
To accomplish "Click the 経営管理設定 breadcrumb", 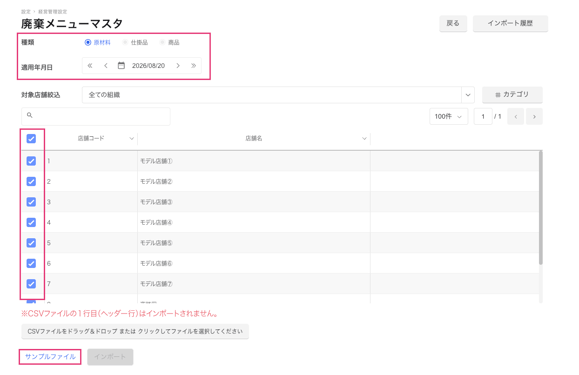I will 53,12.
